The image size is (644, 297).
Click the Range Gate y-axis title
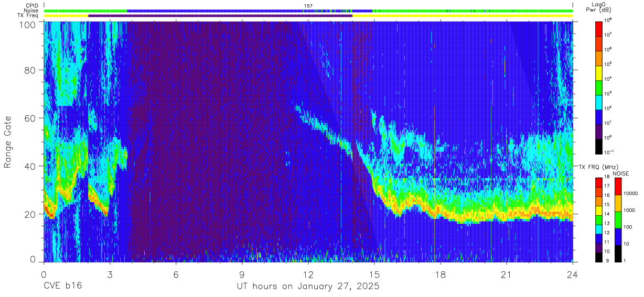(x=8, y=142)
